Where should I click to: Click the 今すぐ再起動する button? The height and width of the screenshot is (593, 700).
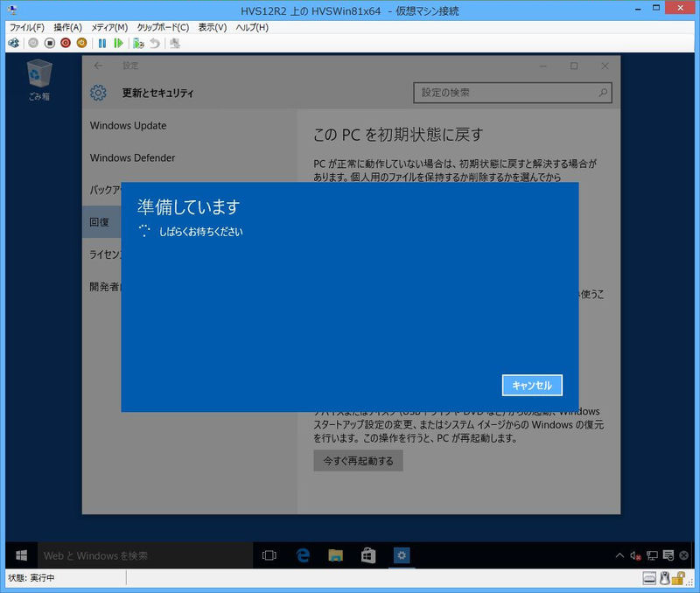click(358, 461)
